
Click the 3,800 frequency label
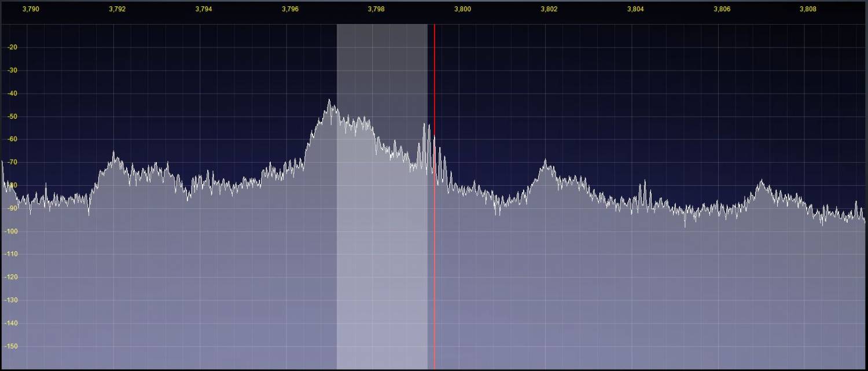463,9
